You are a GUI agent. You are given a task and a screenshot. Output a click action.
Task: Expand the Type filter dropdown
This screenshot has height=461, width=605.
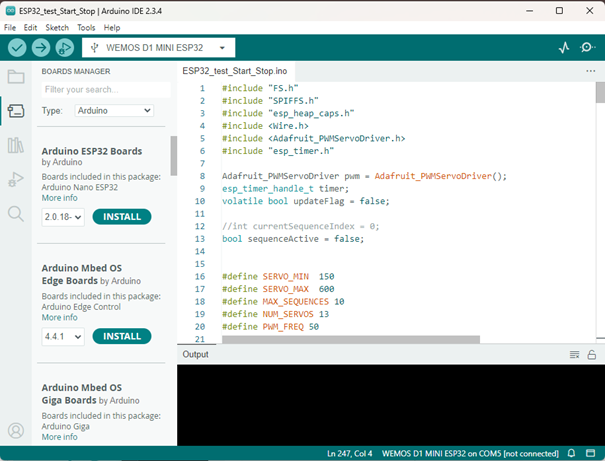point(113,111)
